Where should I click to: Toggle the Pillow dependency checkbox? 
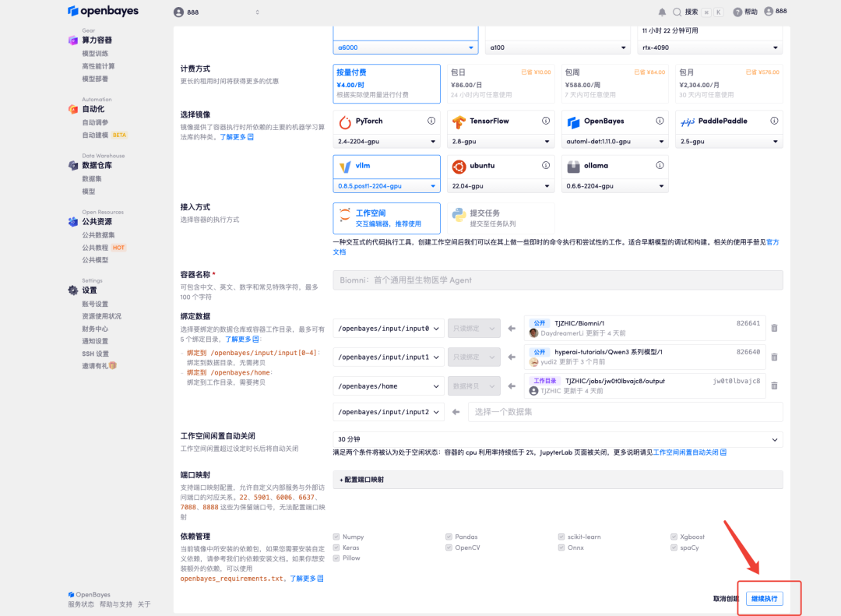[336, 558]
